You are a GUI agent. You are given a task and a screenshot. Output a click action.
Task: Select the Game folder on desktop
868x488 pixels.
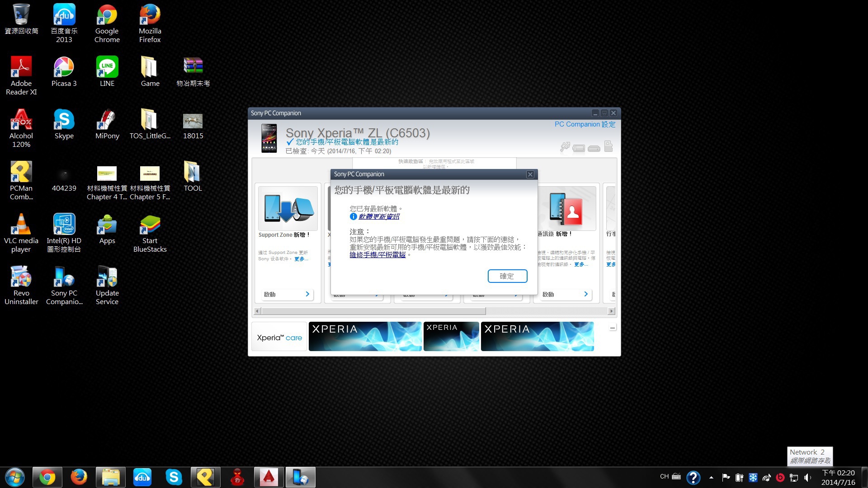coord(150,71)
